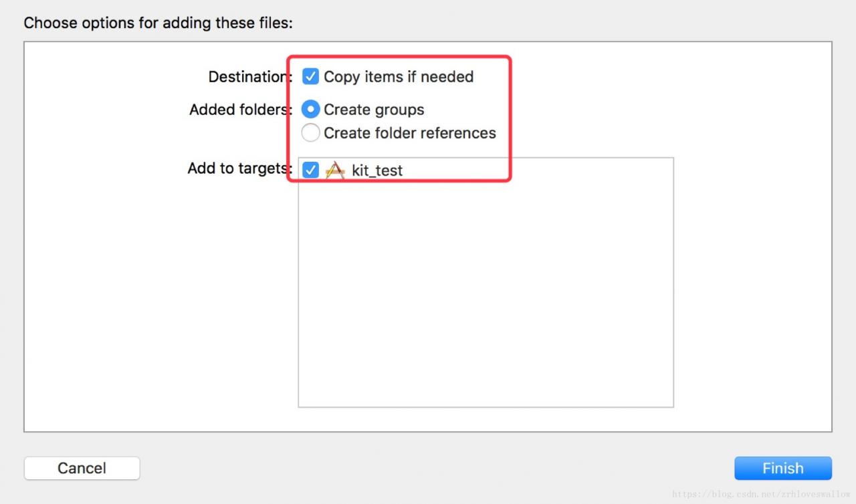Click blank area left of the Destination label
856x504 pixels.
pos(114,77)
